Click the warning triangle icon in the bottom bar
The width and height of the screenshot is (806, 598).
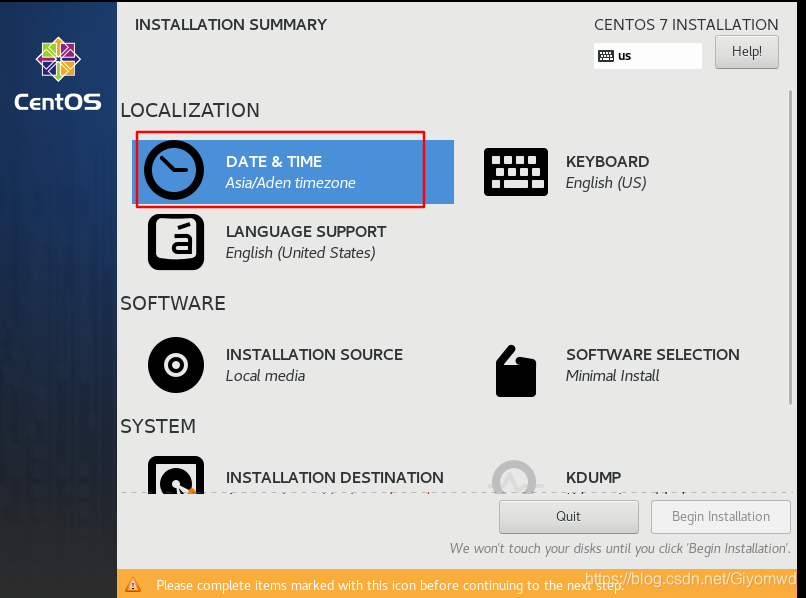(x=133, y=585)
